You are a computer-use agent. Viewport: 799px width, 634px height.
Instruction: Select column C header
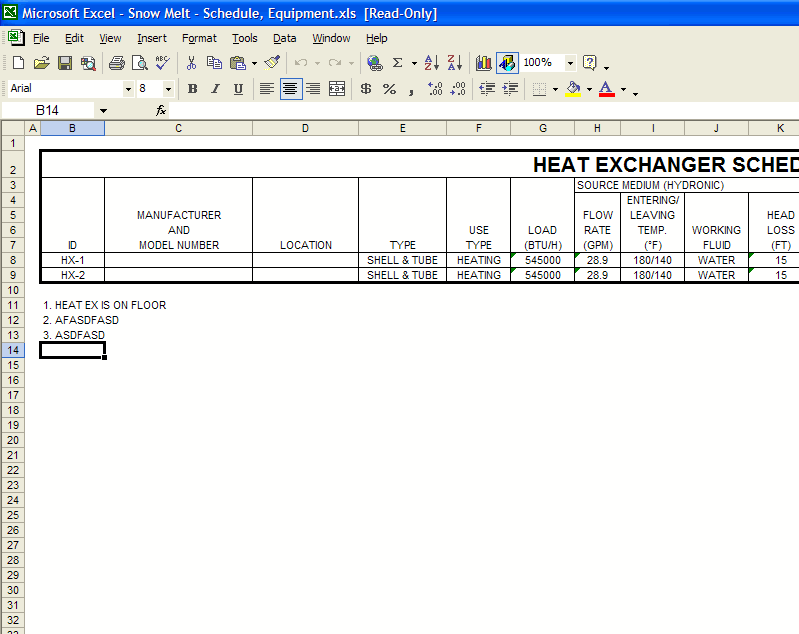click(178, 128)
